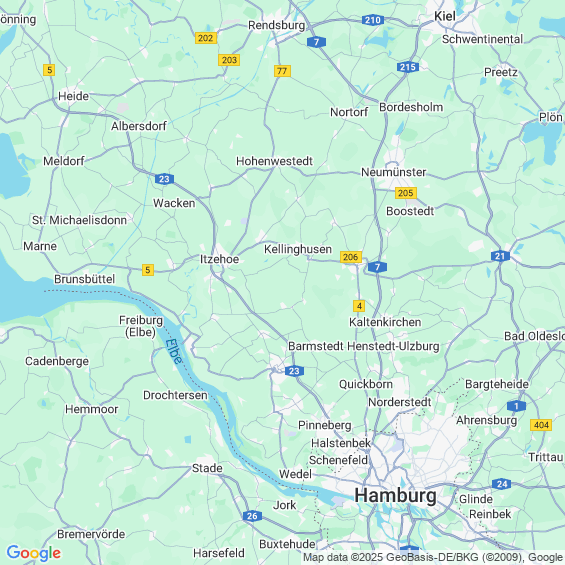Screen dimensions: 565x565
Task: Click the blue A26 shield near Stade
Action: (252, 516)
